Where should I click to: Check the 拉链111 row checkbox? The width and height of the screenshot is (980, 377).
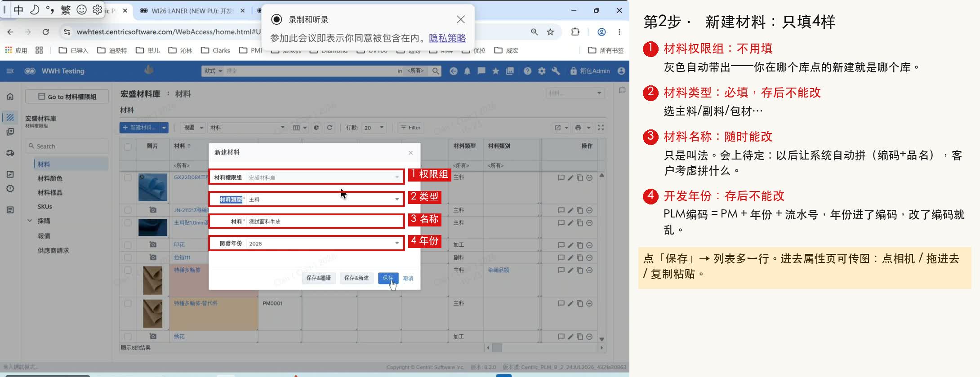coord(128,257)
